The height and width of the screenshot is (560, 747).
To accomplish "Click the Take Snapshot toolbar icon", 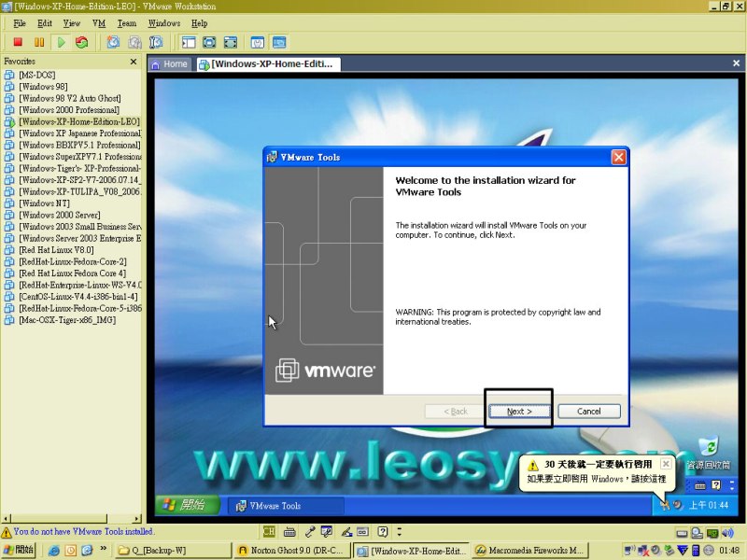I will point(113,42).
